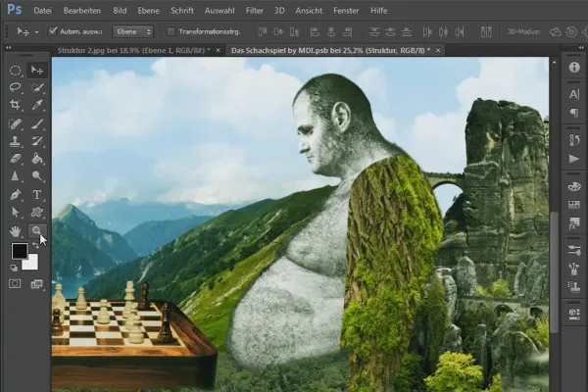Screen dimensions: 588x392
Task: Select the Crop tool
Action: (15, 105)
